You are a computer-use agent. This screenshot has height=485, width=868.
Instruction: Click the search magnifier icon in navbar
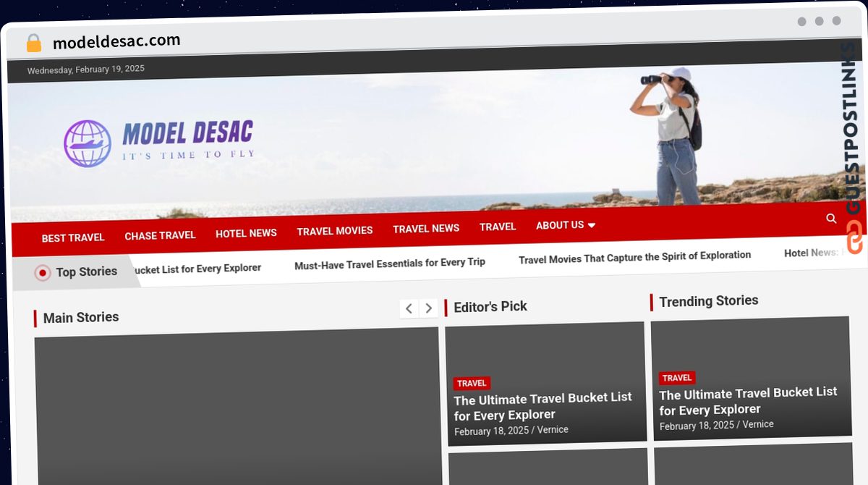(x=831, y=218)
